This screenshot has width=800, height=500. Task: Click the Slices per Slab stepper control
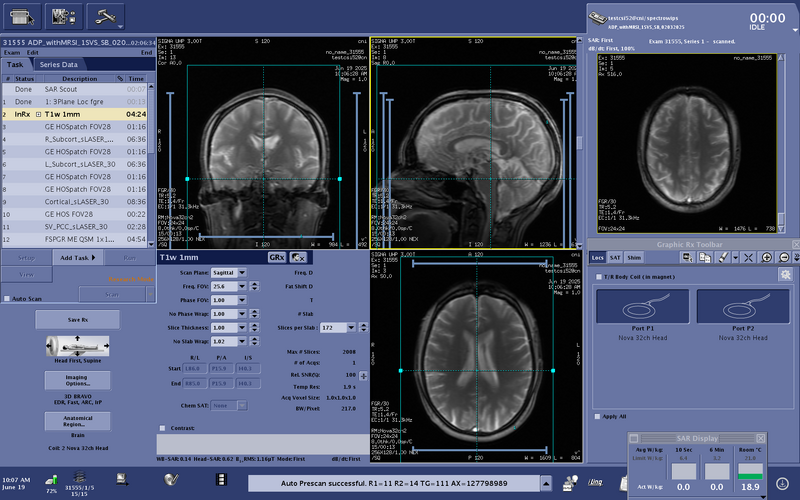point(363,328)
